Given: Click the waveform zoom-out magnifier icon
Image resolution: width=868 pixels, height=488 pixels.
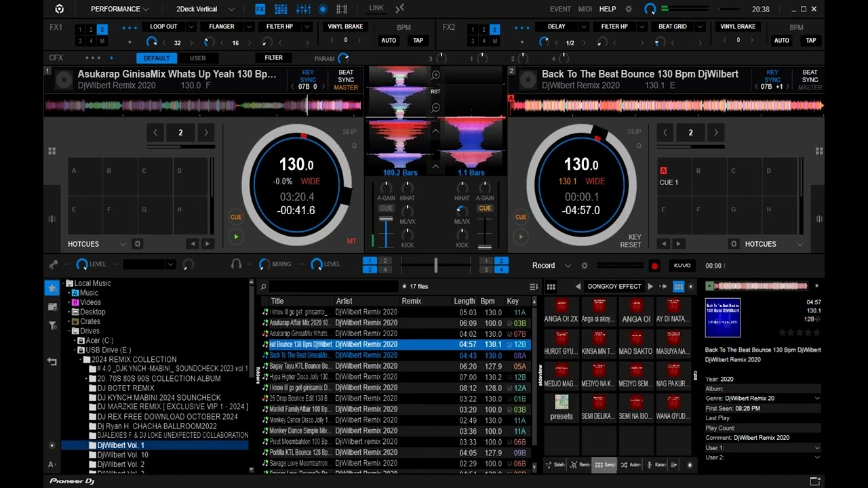Looking at the screenshot, I should (x=436, y=107).
